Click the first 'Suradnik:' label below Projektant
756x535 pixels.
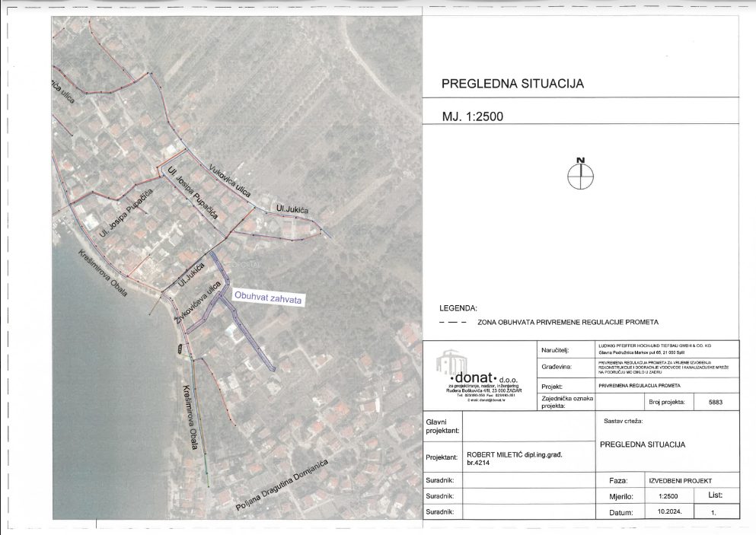click(x=440, y=480)
